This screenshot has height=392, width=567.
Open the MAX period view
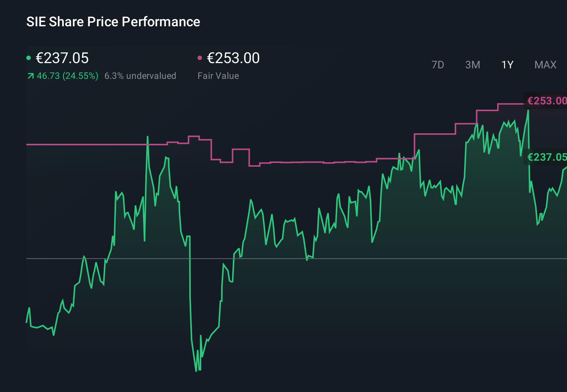click(545, 65)
